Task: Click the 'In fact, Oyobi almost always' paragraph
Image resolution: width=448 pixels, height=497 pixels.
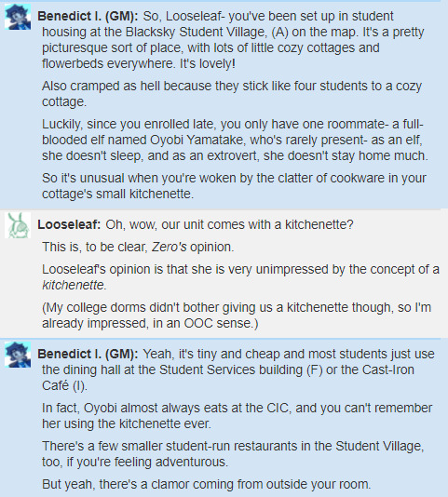Action: pyautogui.click(x=237, y=416)
